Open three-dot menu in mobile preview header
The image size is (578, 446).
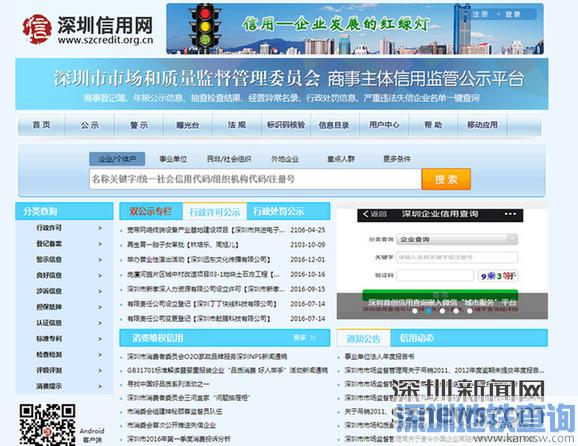tap(510, 214)
